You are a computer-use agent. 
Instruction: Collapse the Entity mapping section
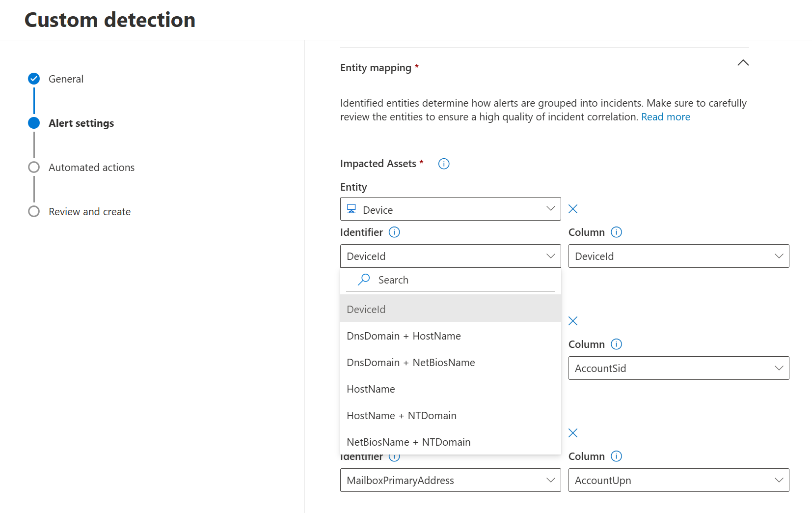pyautogui.click(x=743, y=63)
